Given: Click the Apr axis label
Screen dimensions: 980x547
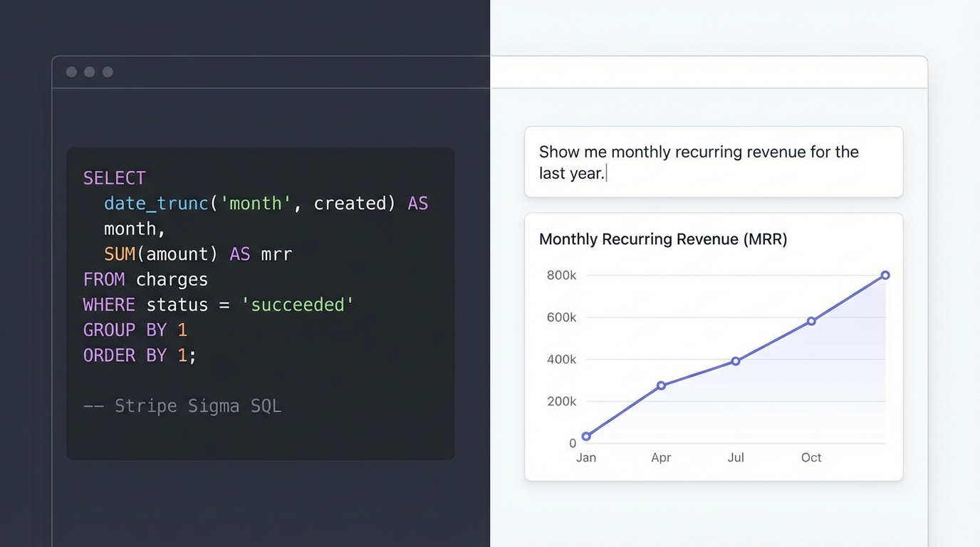Looking at the screenshot, I should pyautogui.click(x=661, y=458).
